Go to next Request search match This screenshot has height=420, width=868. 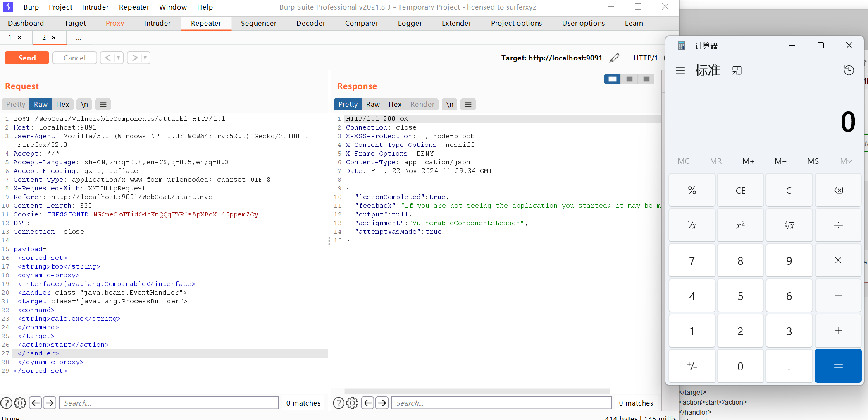(x=50, y=403)
